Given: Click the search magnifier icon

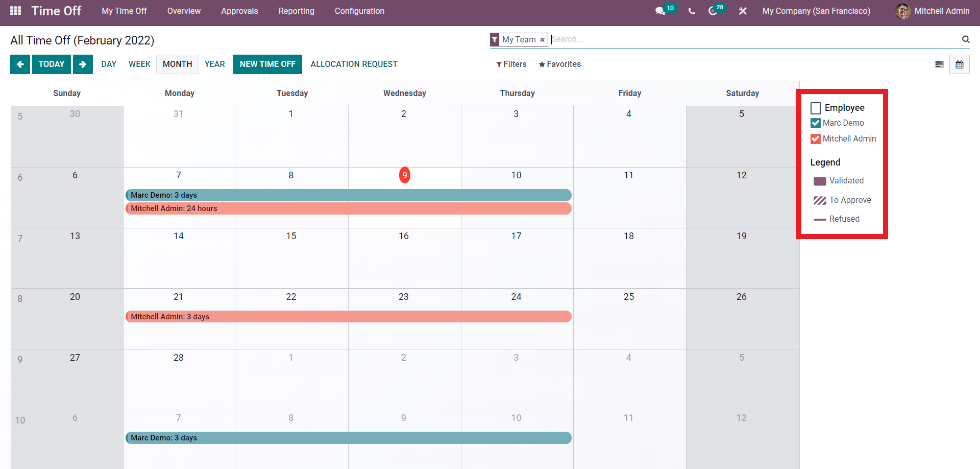Looking at the screenshot, I should [x=966, y=39].
